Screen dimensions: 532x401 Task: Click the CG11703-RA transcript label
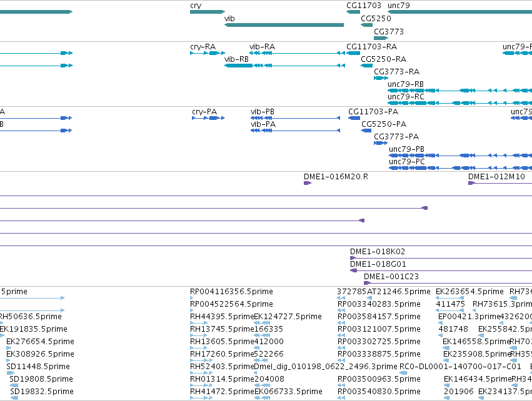point(371,47)
